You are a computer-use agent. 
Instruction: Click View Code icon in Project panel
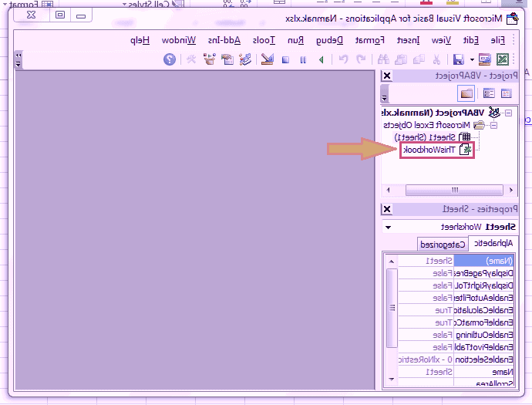tap(507, 93)
